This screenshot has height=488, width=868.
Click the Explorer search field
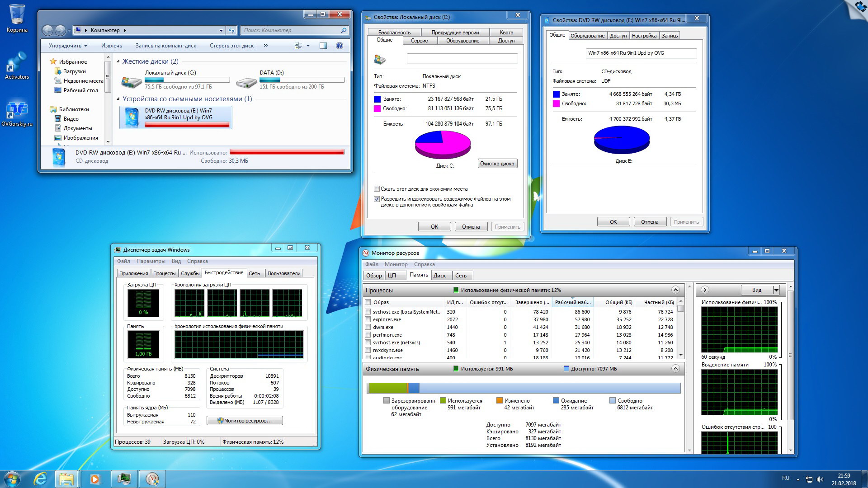(292, 30)
